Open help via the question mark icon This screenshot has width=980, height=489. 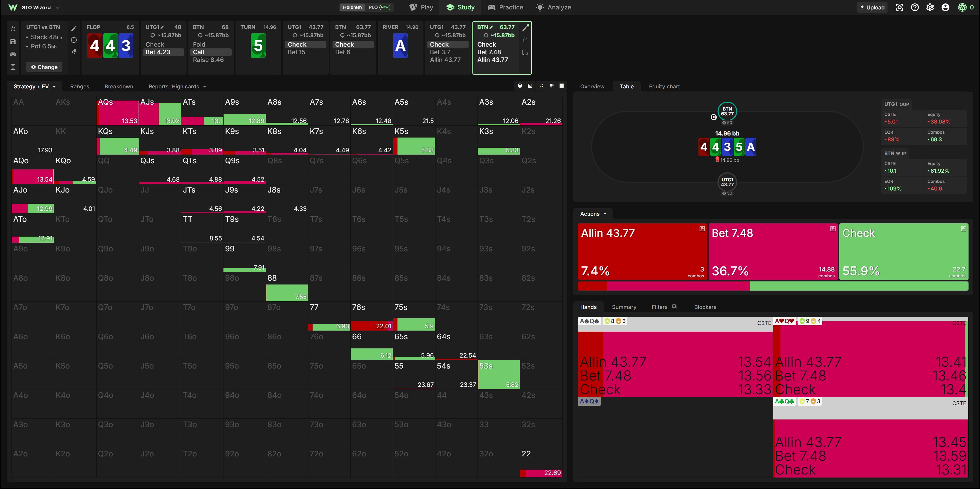[915, 7]
